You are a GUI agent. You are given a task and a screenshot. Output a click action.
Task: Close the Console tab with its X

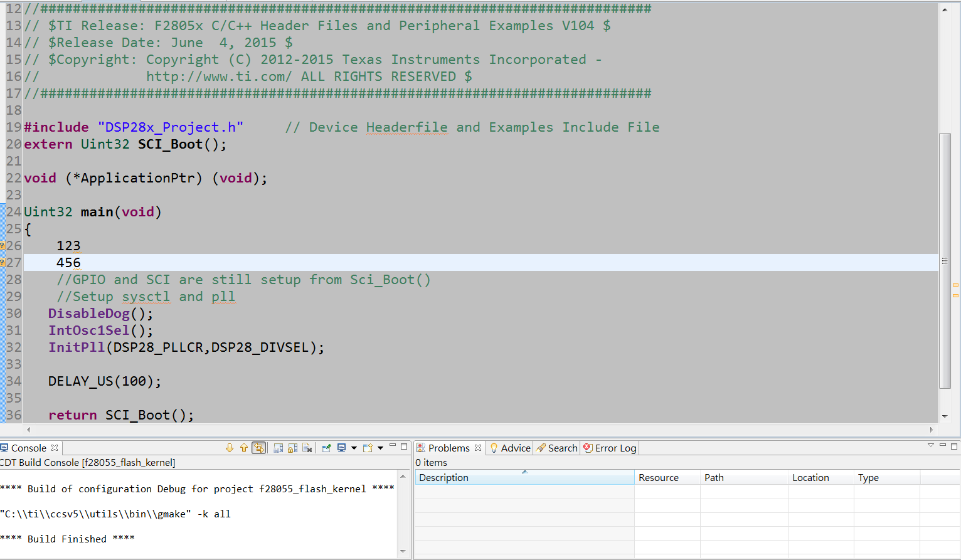coord(55,448)
